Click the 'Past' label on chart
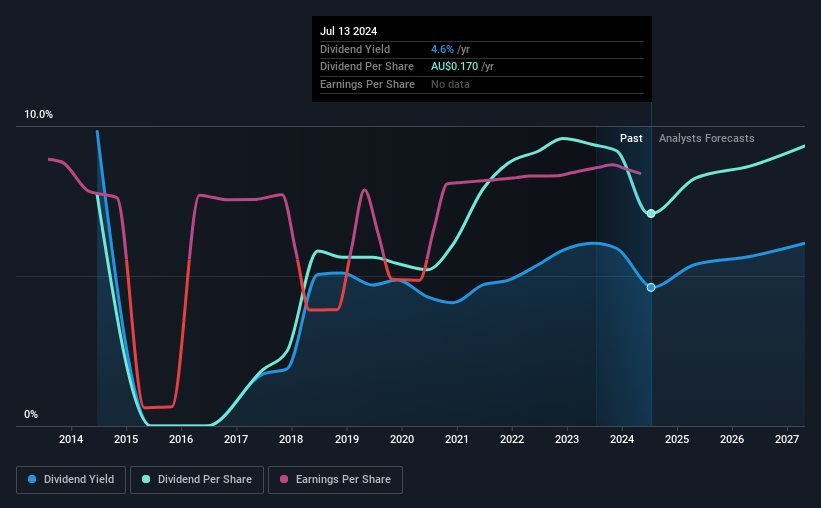 pos(631,138)
